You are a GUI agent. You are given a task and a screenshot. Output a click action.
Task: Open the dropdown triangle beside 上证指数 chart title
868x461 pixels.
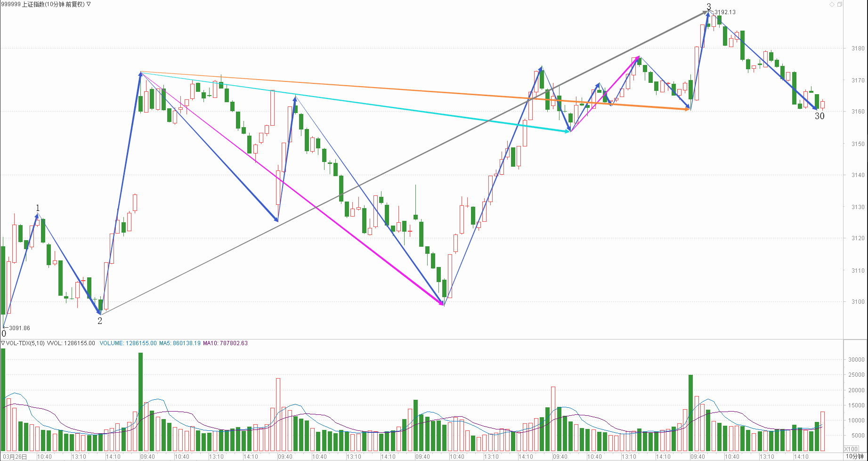(x=89, y=4)
